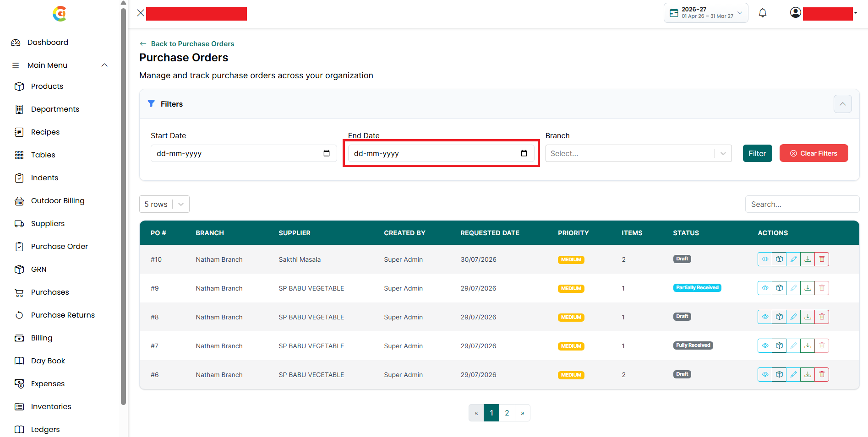Image resolution: width=868 pixels, height=437 pixels.
Task: Sort by REQUESTED DATE column header
Action: (x=490, y=233)
